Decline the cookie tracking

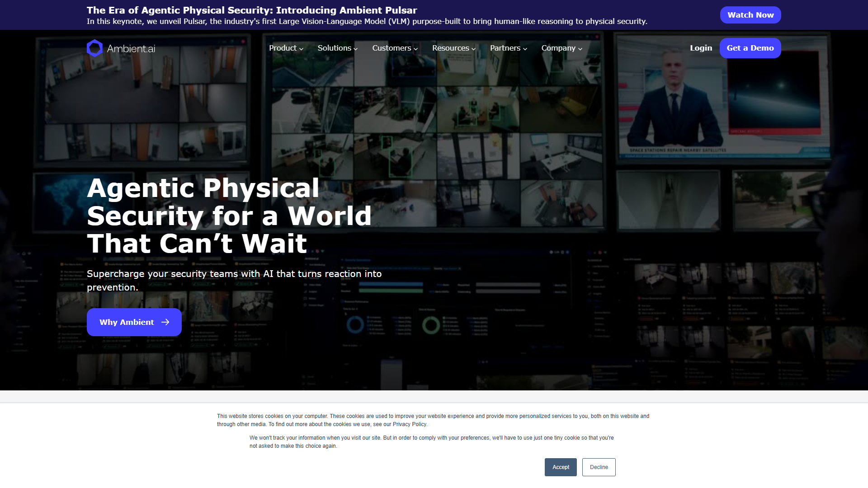click(599, 467)
